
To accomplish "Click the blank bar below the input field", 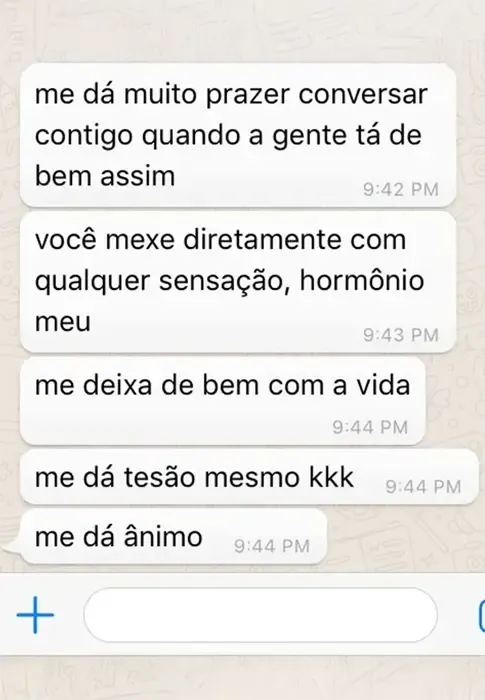I will pos(242,677).
